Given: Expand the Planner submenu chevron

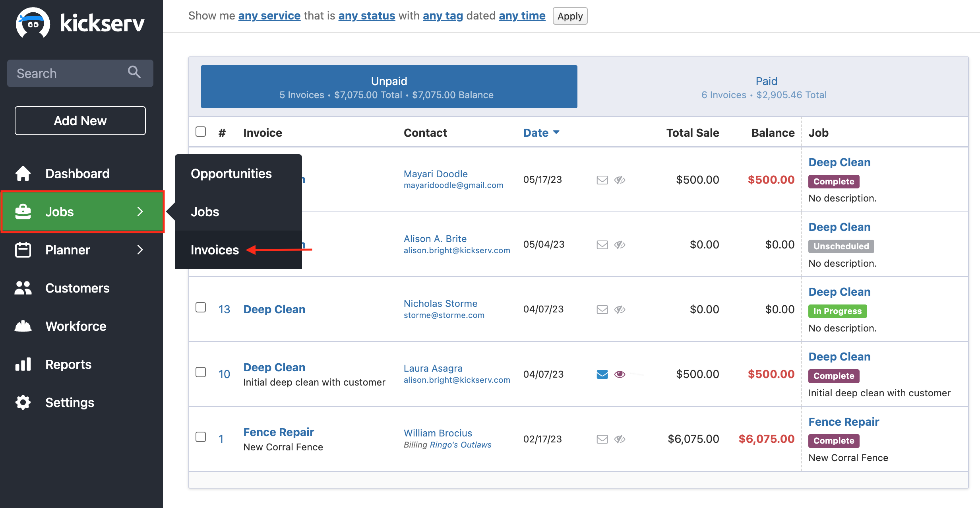Looking at the screenshot, I should (140, 250).
